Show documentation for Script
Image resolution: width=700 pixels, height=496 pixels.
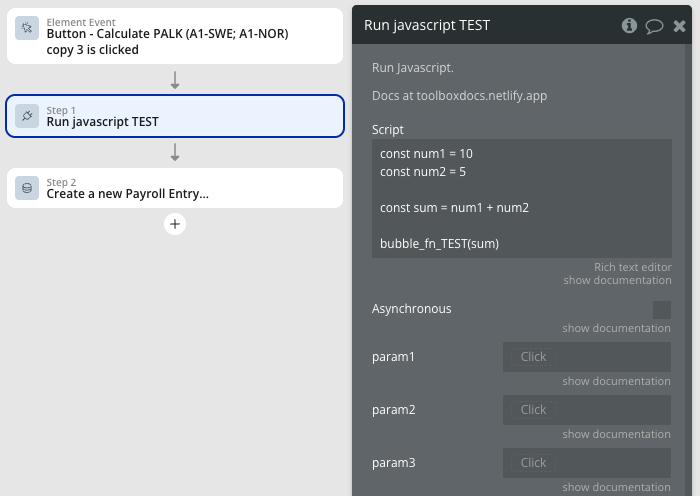coord(616,280)
